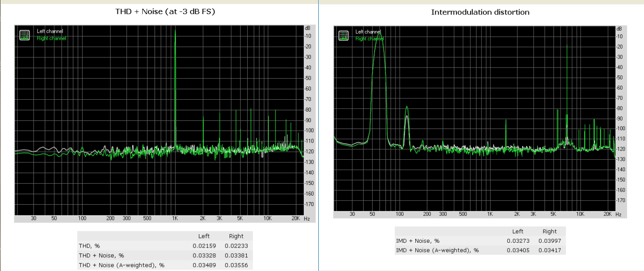Click the -170 dB label on THD graph
644x271 pixels.
(309, 204)
